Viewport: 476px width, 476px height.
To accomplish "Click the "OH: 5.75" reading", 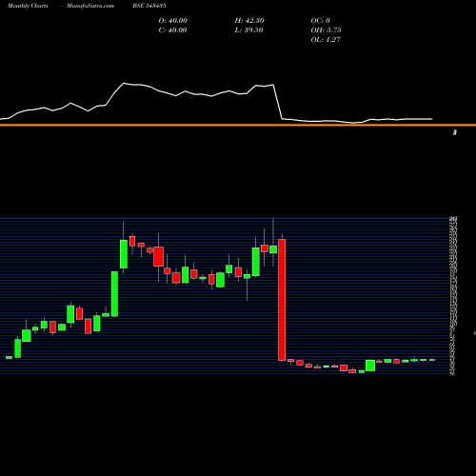I will coord(326,30).
